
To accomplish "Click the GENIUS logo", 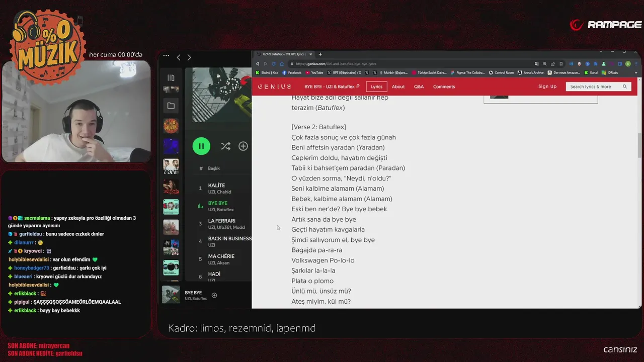I will [274, 86].
